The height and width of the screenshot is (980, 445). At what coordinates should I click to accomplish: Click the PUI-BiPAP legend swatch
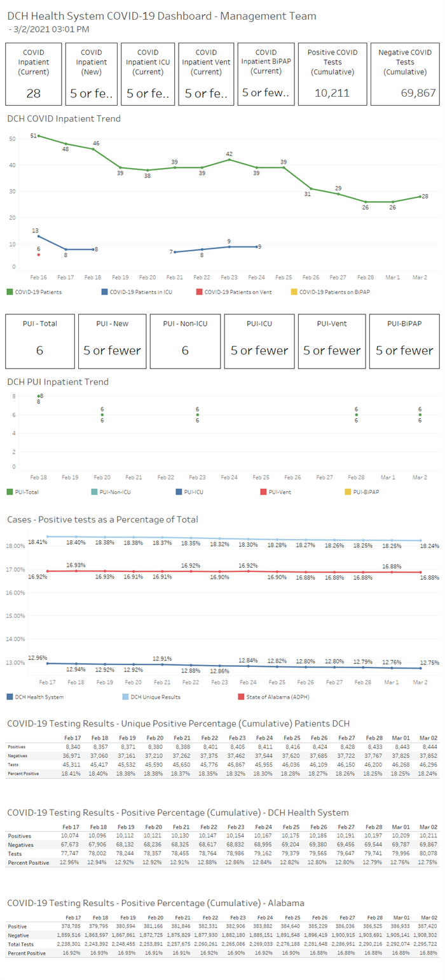coord(347,492)
